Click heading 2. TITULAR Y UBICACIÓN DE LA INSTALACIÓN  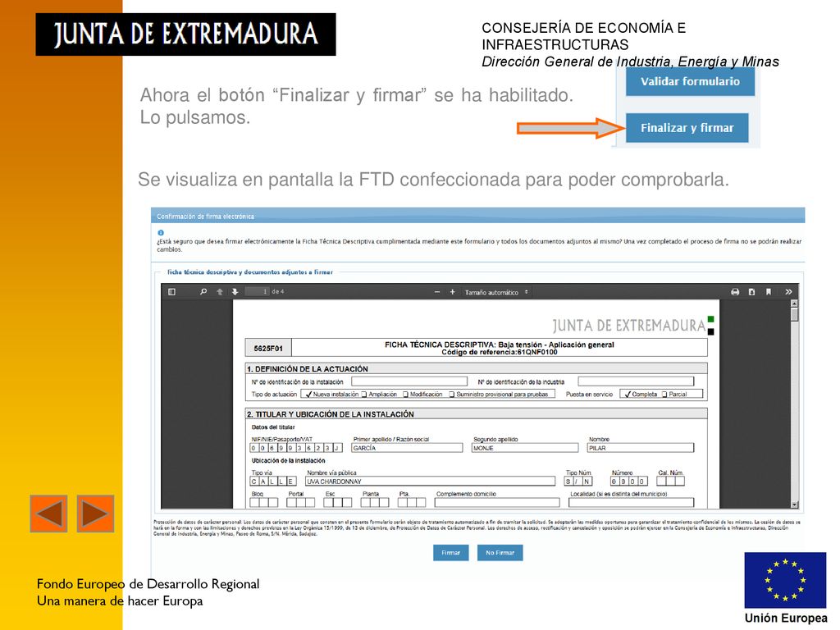(331, 414)
